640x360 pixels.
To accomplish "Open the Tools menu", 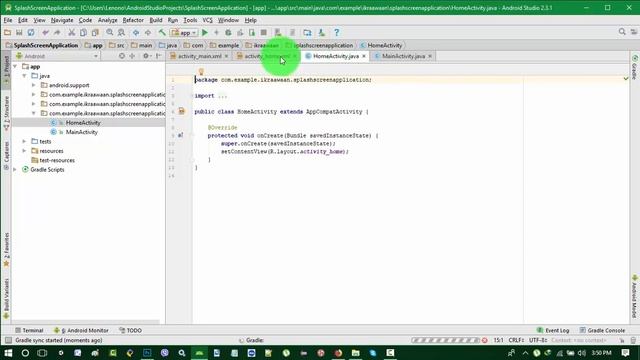I will click(x=190, y=20).
